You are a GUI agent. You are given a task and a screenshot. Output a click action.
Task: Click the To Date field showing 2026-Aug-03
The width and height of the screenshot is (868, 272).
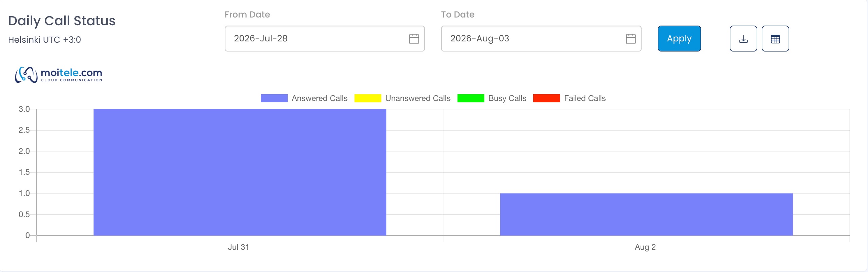[541, 38]
